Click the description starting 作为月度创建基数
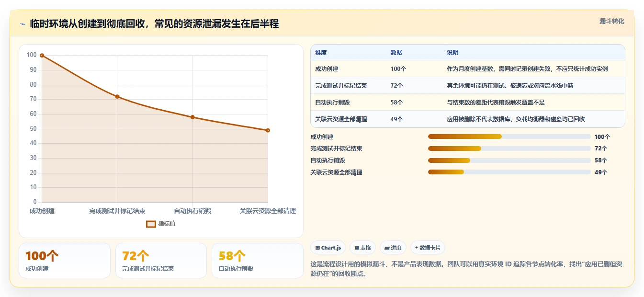644x297 pixels. click(527, 69)
